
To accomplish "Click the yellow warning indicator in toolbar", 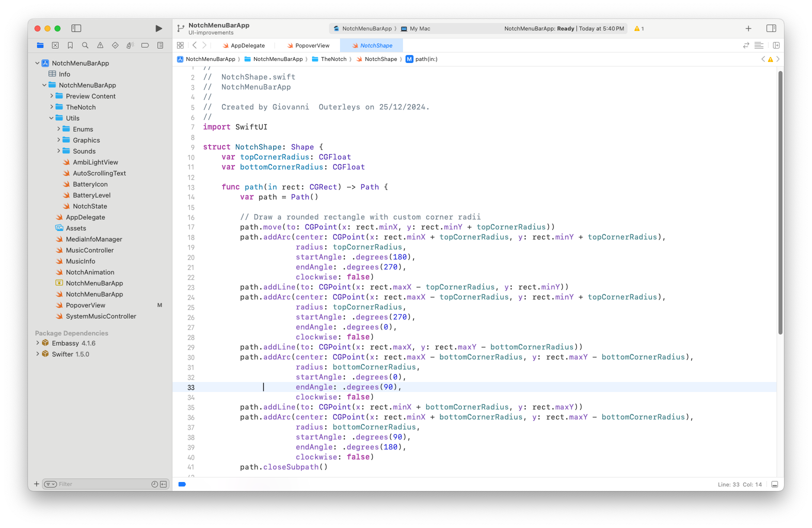I will (x=639, y=29).
